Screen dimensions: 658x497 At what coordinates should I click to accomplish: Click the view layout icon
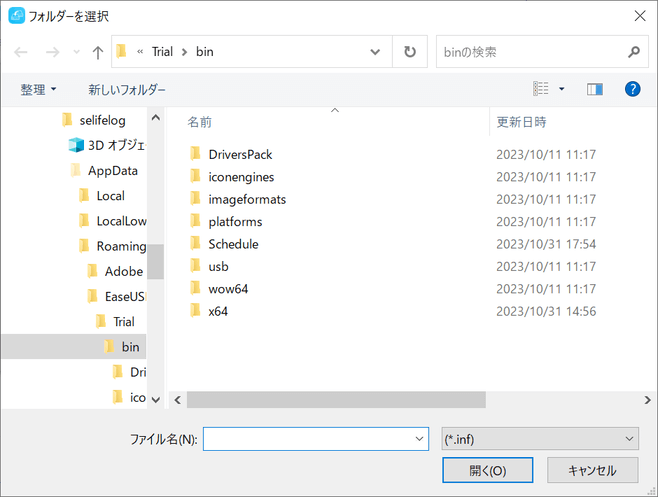[x=541, y=89]
